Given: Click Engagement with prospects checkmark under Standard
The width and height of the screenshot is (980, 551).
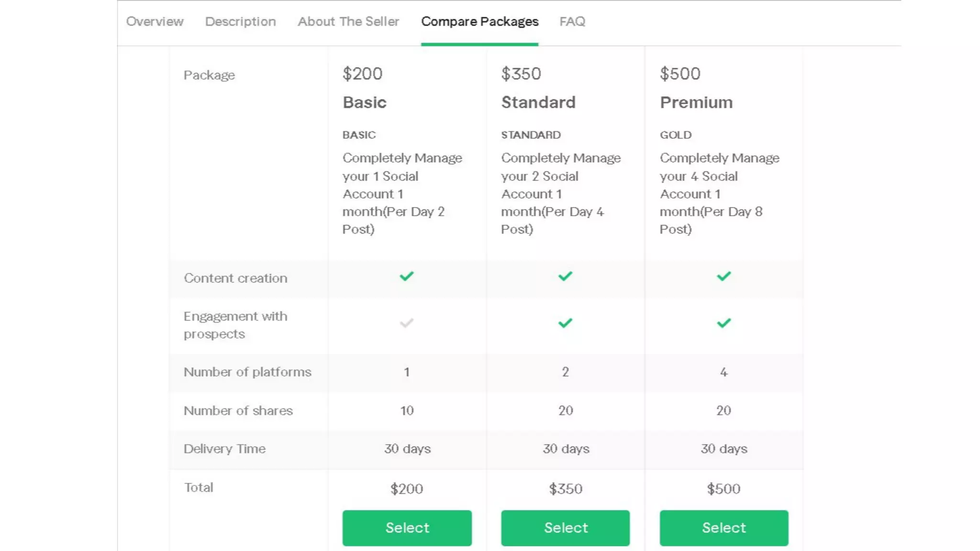Looking at the screenshot, I should click(x=565, y=323).
